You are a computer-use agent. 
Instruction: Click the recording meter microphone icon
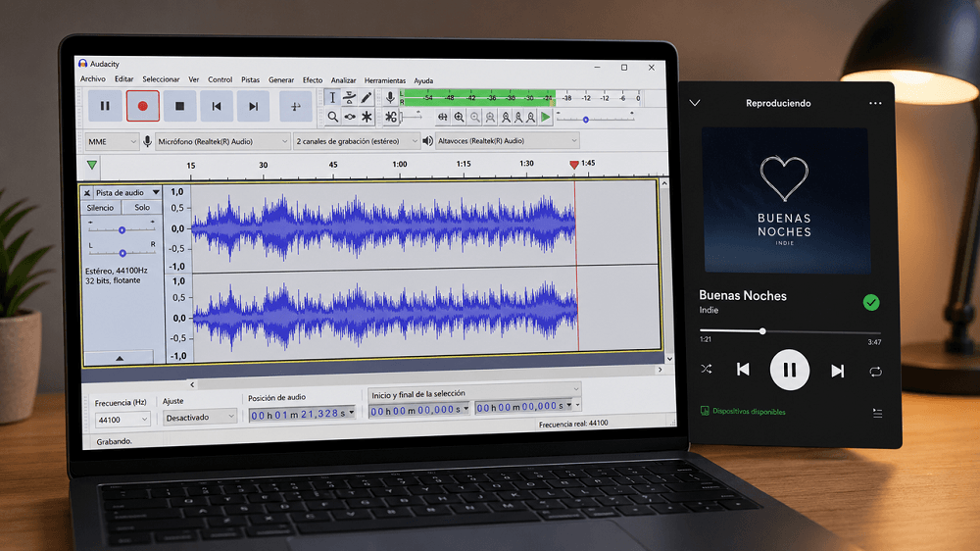(390, 98)
